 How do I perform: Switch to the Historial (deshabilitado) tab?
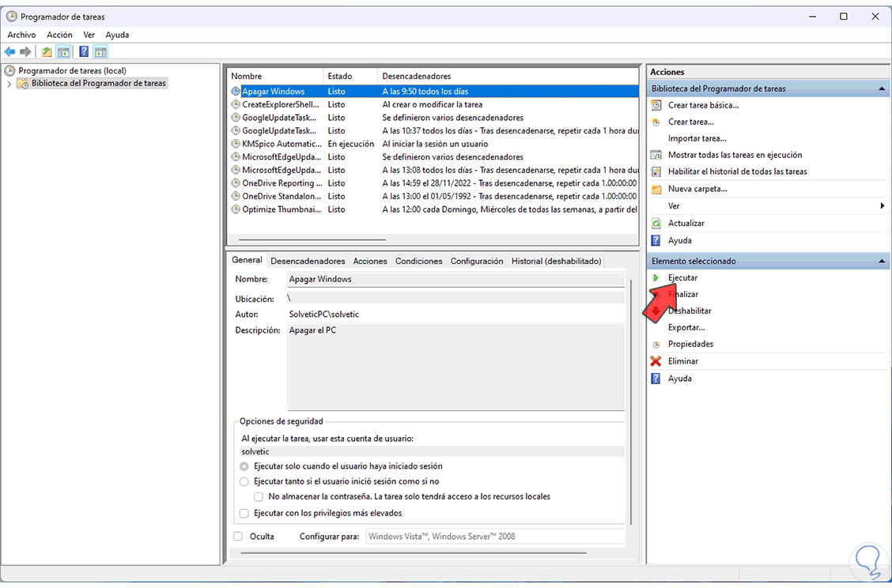tap(556, 261)
